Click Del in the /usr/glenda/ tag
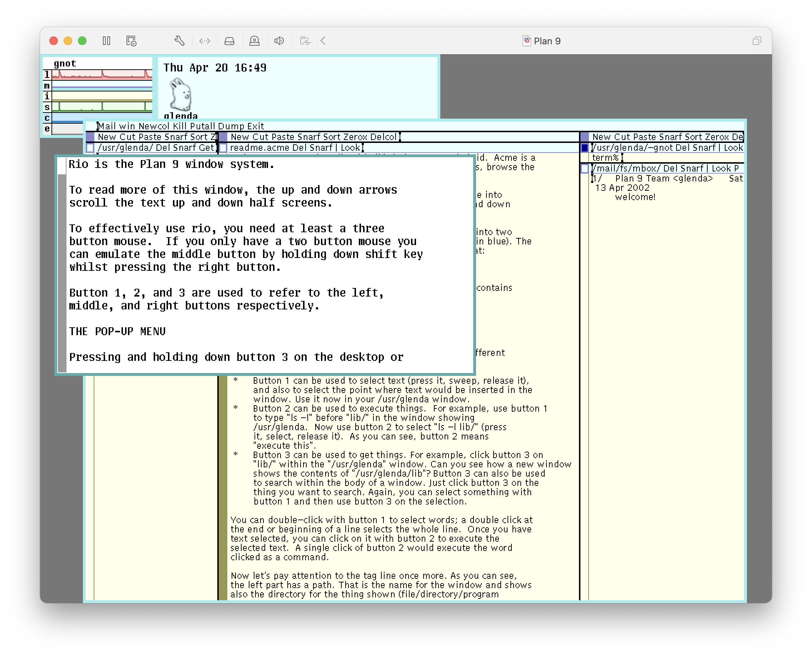 click(163, 148)
